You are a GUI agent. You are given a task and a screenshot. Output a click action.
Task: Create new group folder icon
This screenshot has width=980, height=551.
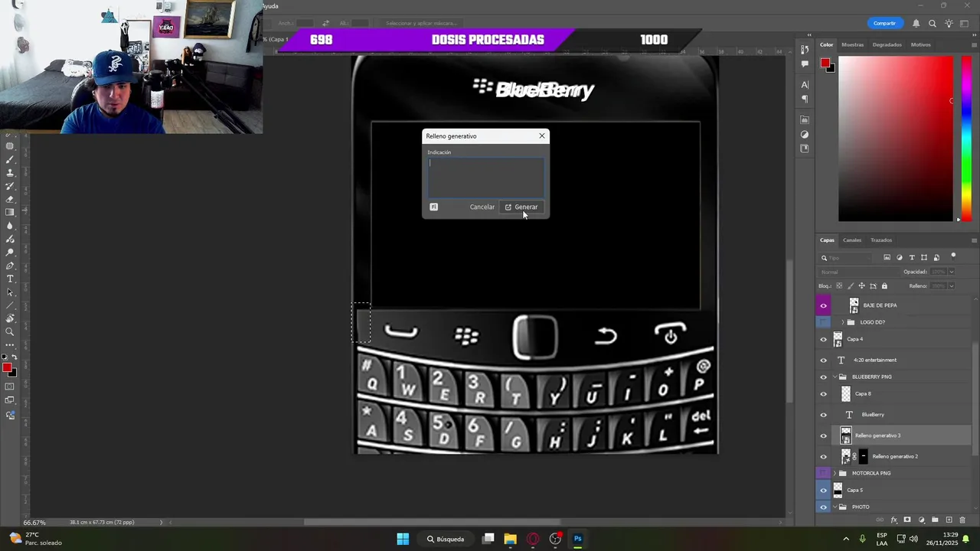(935, 520)
